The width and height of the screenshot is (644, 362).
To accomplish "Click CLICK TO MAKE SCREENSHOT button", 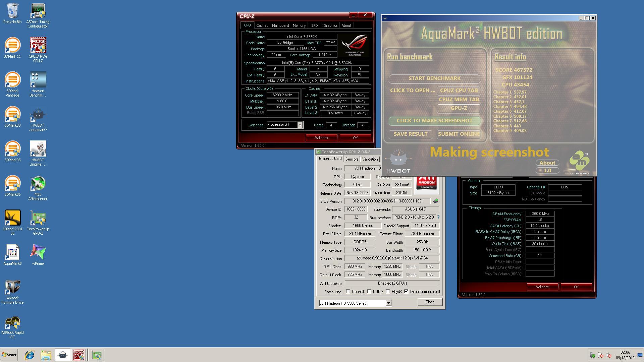I will [434, 121].
